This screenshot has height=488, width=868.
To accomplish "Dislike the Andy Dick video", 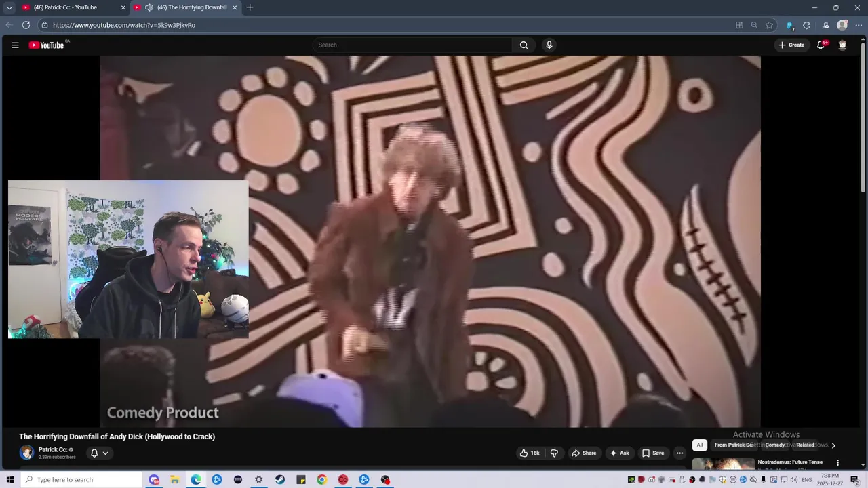I will tap(554, 453).
